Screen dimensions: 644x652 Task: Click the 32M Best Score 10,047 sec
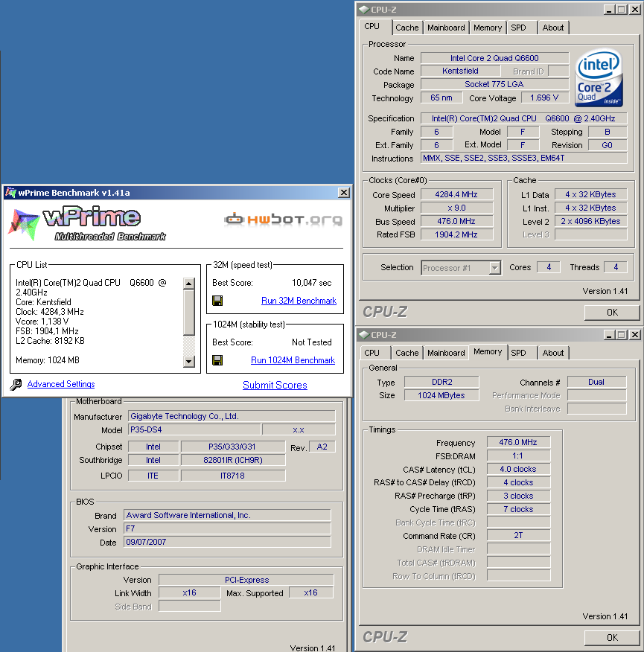[x=312, y=283]
